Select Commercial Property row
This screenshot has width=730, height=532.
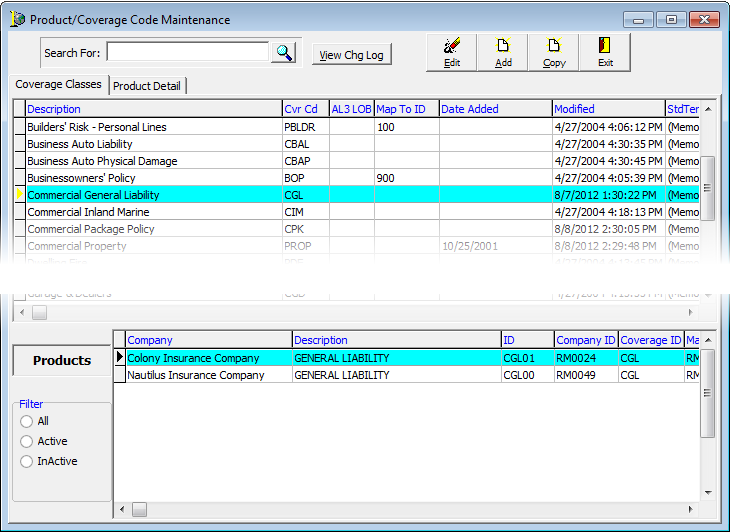[x=356, y=246]
